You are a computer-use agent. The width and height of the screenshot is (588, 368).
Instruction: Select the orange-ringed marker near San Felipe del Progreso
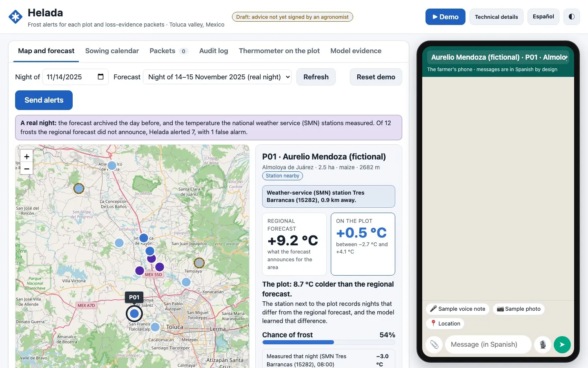[78, 188]
